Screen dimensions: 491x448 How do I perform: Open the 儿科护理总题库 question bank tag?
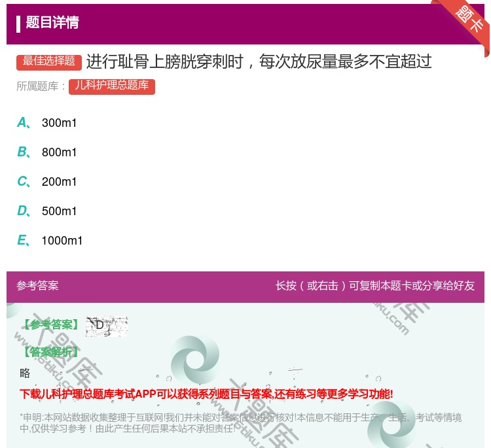(x=112, y=86)
